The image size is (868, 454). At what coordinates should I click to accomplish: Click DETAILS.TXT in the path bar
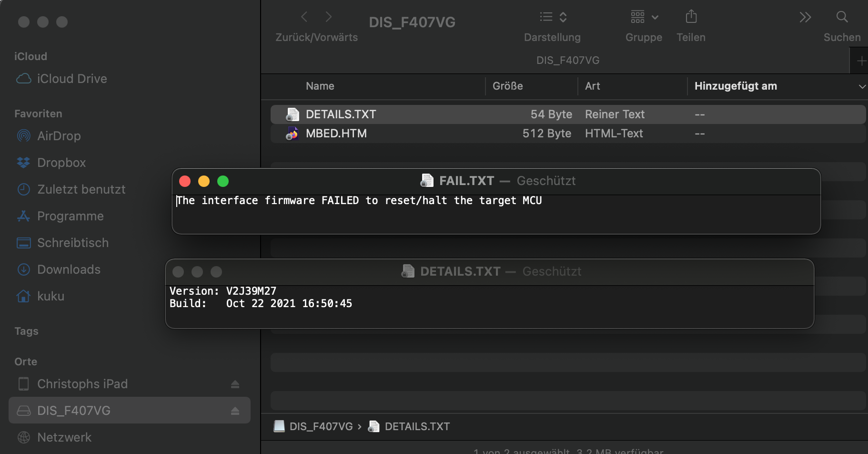click(417, 426)
